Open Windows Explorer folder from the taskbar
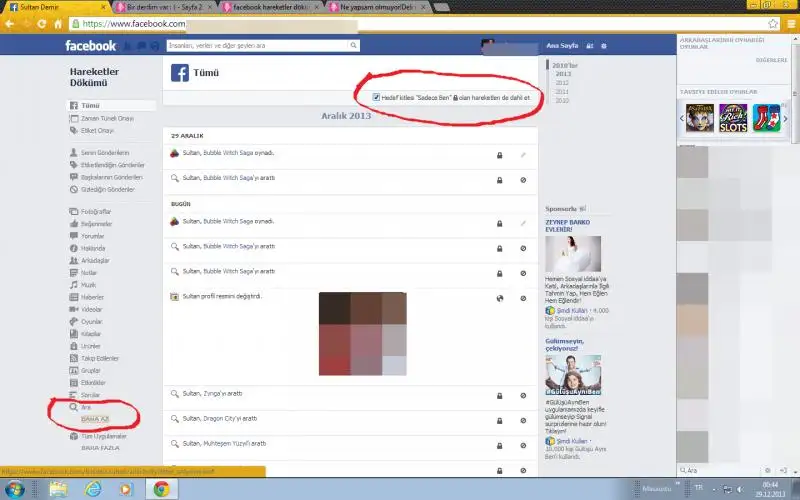 click(58, 489)
